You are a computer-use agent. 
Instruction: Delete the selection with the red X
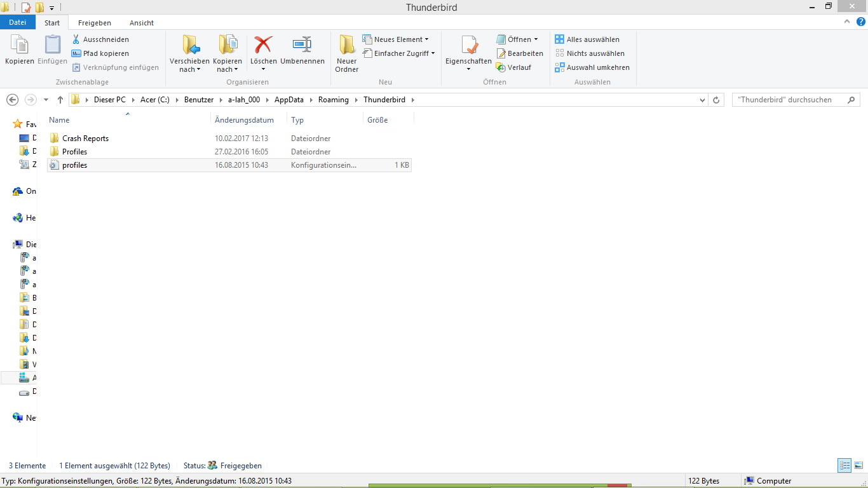[263, 44]
